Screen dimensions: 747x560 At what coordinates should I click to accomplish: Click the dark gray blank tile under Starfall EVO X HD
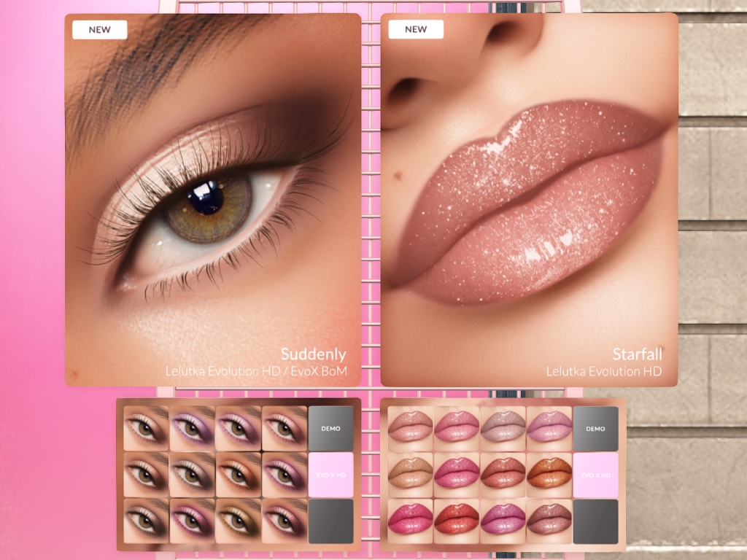[x=595, y=521]
